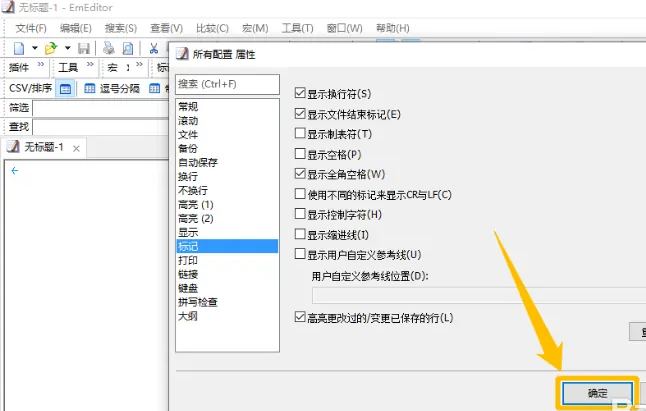Click the table icon right of 逗号分隔 label
646x411 pixels.
(154, 88)
